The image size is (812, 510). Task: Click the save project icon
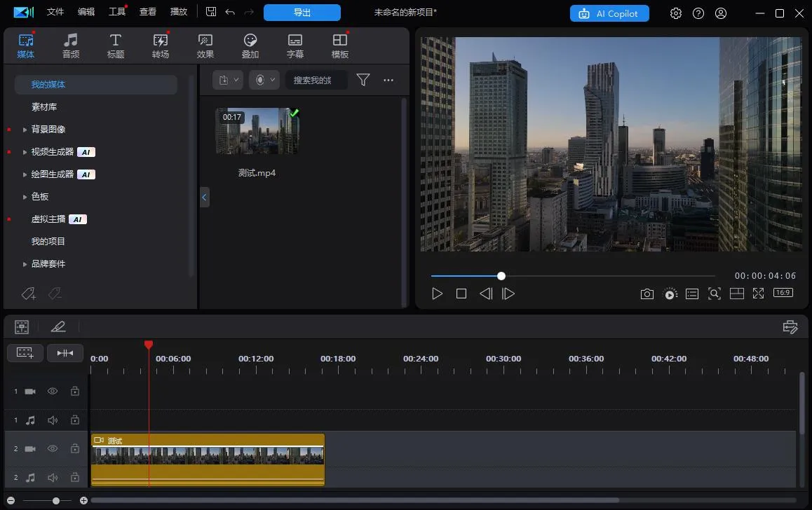coord(211,12)
